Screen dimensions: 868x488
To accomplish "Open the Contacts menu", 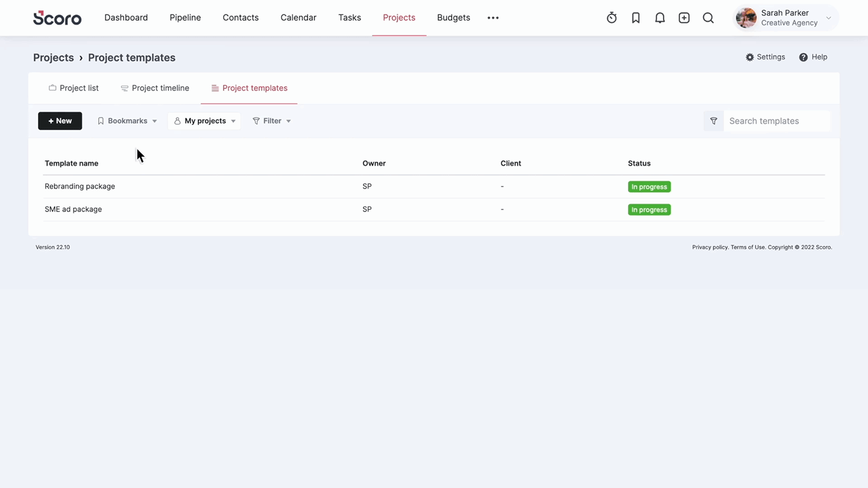I will click(241, 17).
